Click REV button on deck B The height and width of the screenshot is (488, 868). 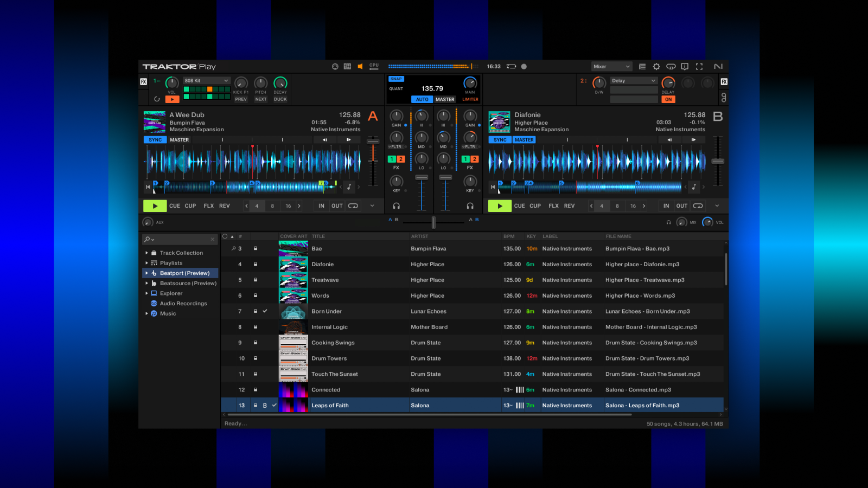click(569, 206)
